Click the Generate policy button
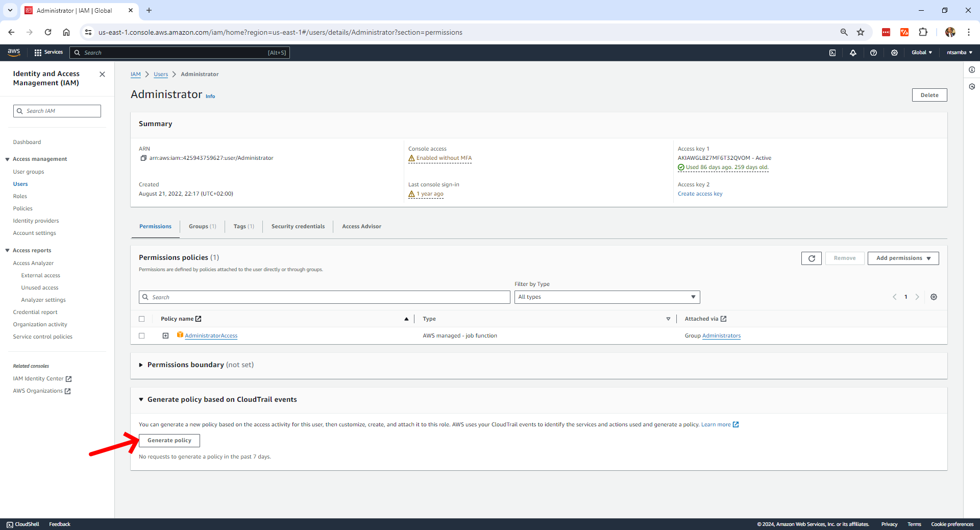 point(169,441)
